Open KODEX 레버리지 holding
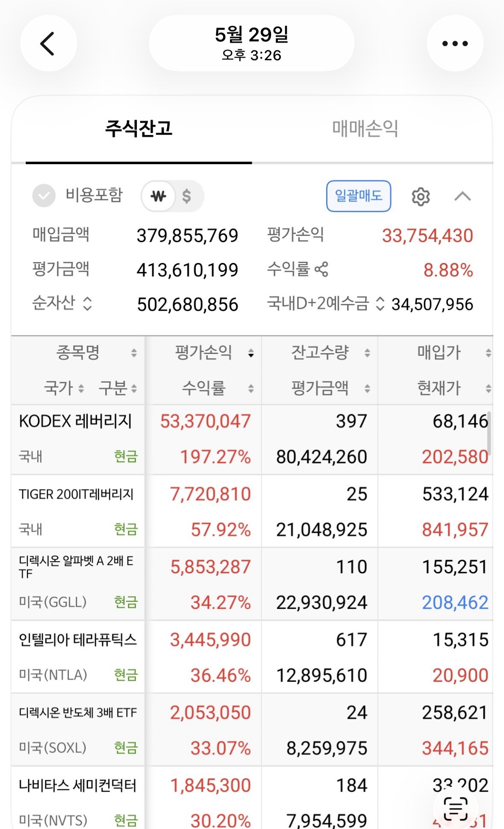The image size is (504, 829). [x=76, y=422]
